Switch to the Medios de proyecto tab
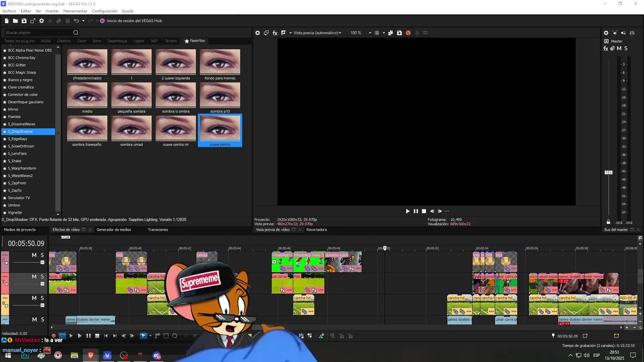This screenshot has height=362, width=644. (20, 230)
